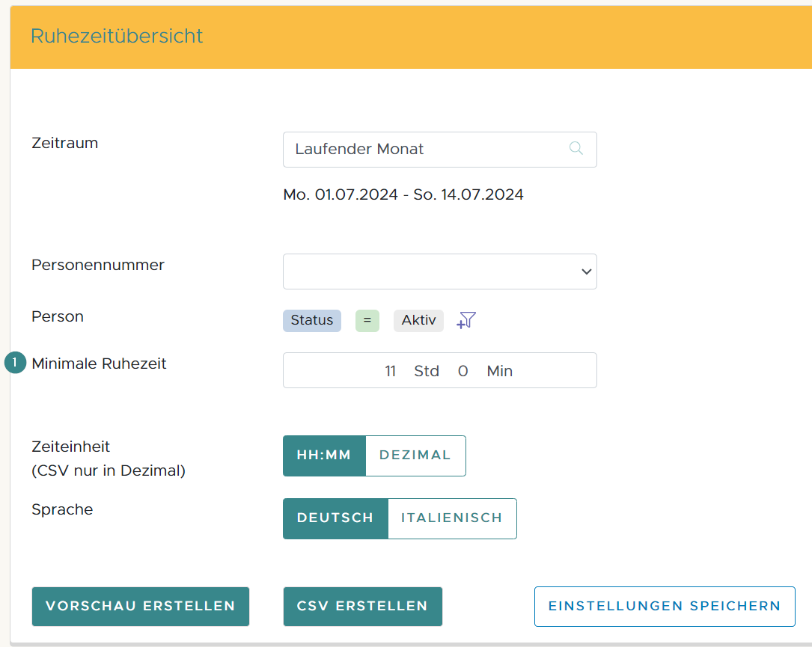Click the blue Status filter tag
The width and height of the screenshot is (812, 647).
coord(311,320)
